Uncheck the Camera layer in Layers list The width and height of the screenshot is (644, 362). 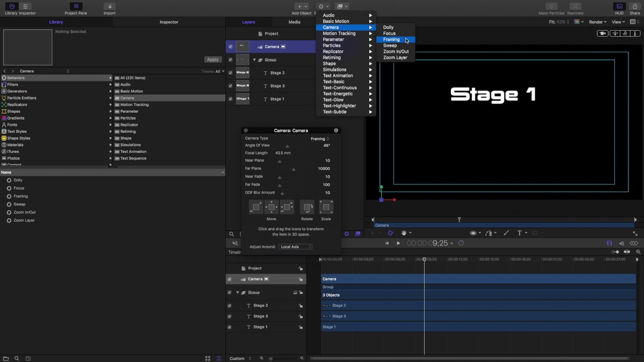(x=230, y=47)
